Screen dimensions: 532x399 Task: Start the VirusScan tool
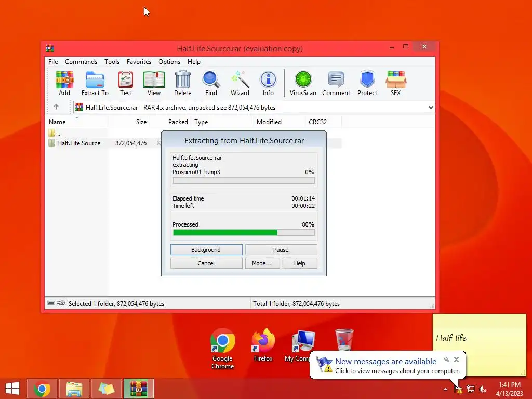303,83
